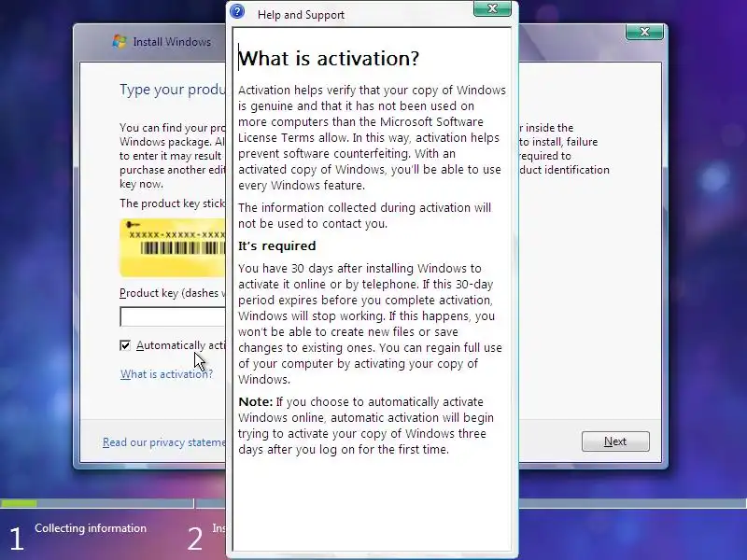
Task: Click the 'Note:' bold text in the Help and Support window
Action: pos(255,402)
